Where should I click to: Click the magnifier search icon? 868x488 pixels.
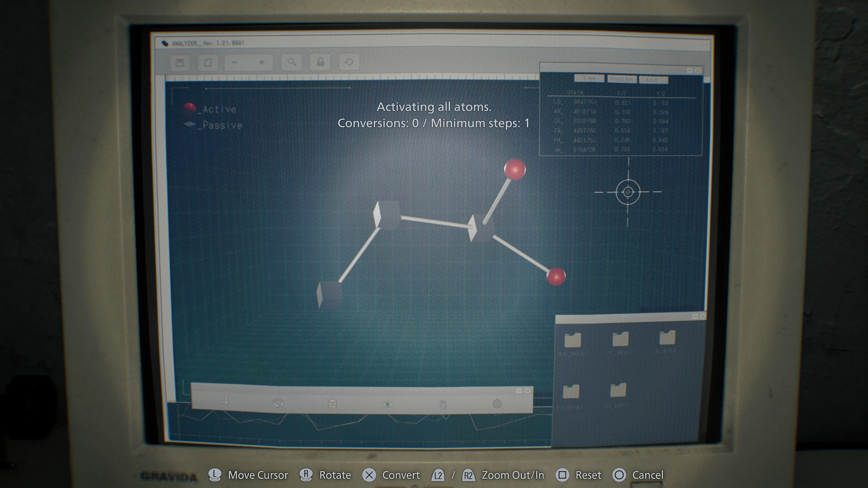pyautogui.click(x=291, y=62)
